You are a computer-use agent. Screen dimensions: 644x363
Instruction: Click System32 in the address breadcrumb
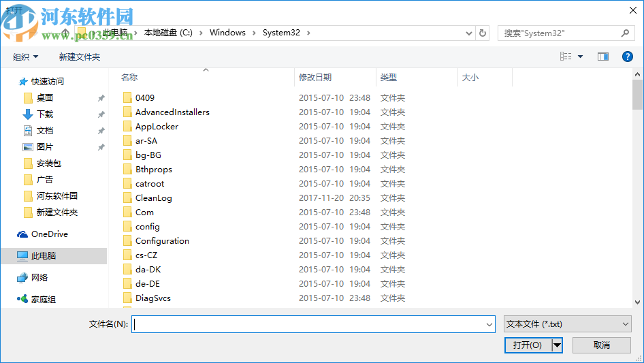tap(281, 33)
